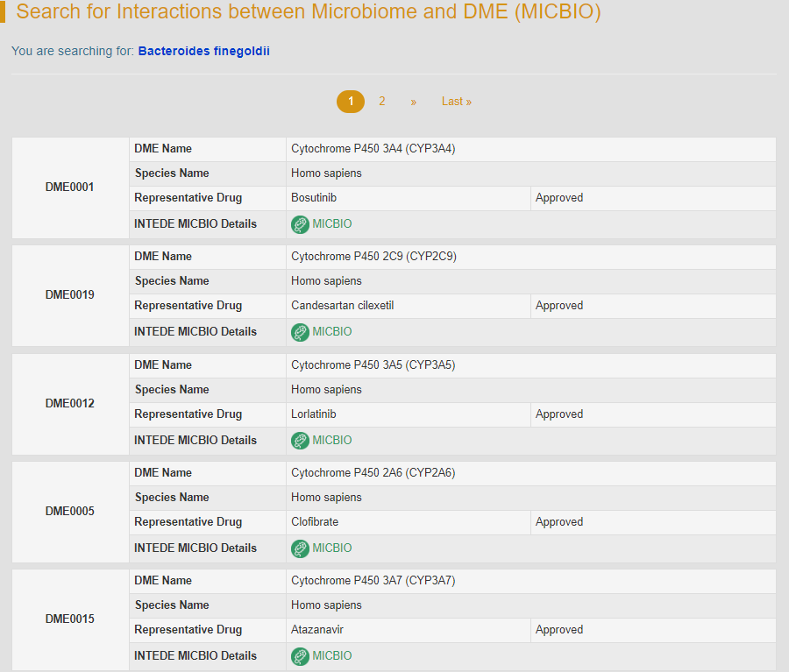Click the Bacteroides finegoldii search term
This screenshot has width=789, height=672.
point(203,52)
